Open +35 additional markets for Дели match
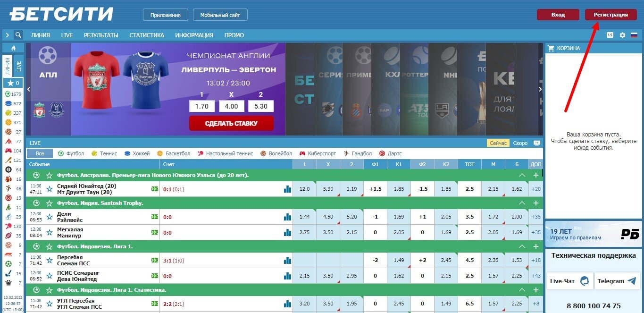 coord(535,217)
